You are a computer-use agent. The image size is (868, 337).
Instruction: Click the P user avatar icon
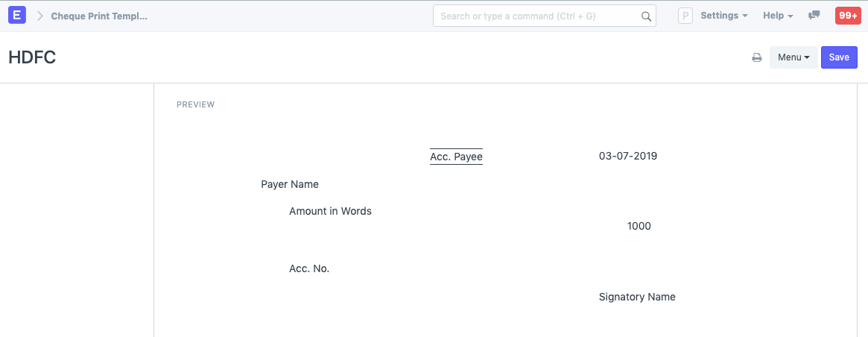click(685, 16)
